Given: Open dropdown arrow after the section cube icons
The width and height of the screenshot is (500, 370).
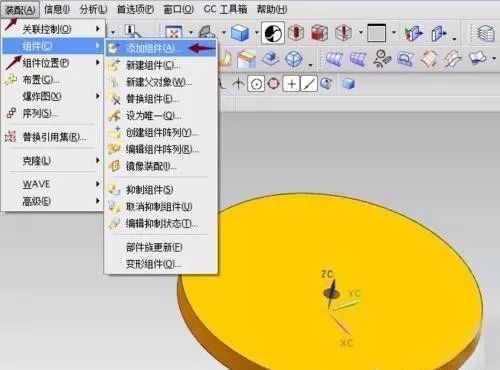Looking at the screenshot, I should (x=361, y=33).
